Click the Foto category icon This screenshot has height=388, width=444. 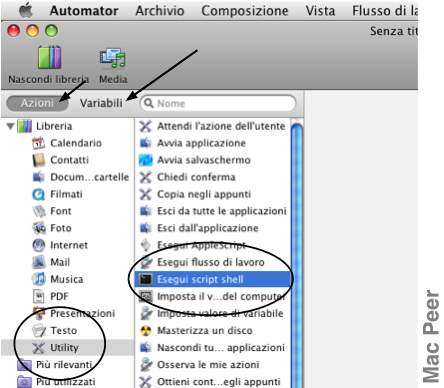tap(38, 228)
